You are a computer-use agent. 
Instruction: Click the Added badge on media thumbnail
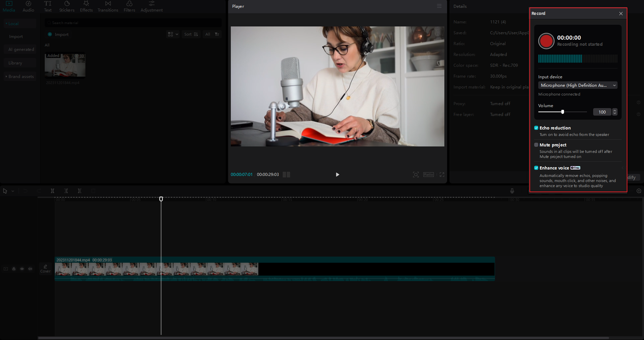coord(53,56)
